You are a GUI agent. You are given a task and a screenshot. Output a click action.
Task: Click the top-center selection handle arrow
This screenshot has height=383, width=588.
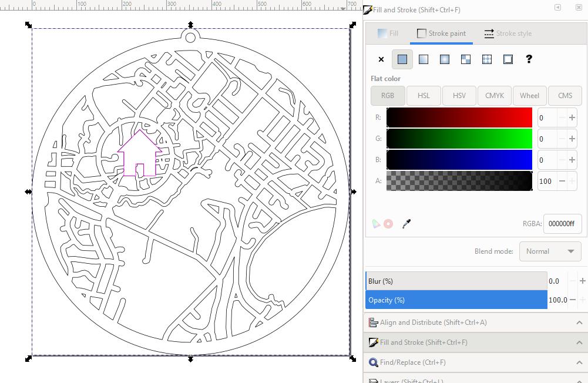click(190, 25)
